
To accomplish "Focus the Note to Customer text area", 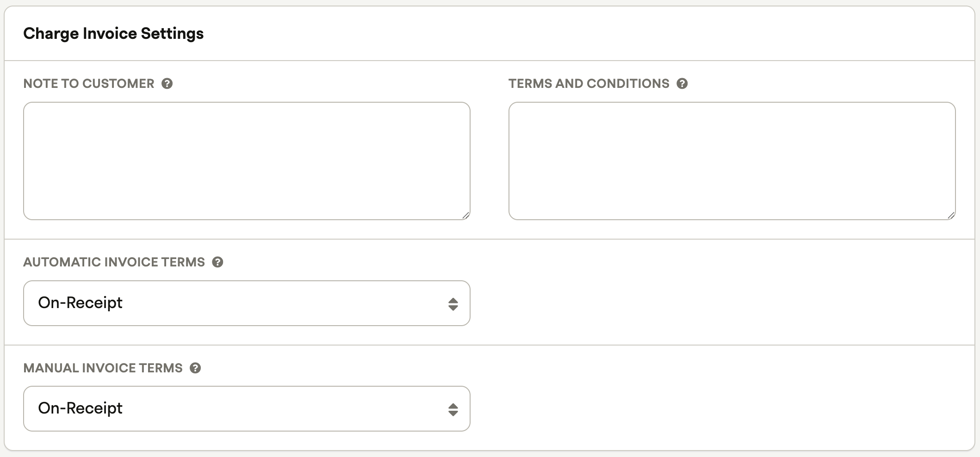I will 247,161.
